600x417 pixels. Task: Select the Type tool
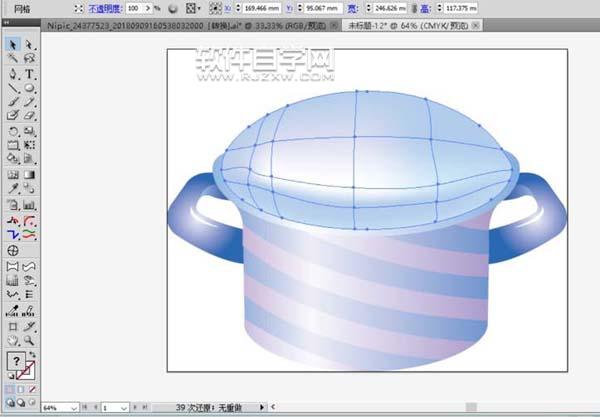[30, 74]
